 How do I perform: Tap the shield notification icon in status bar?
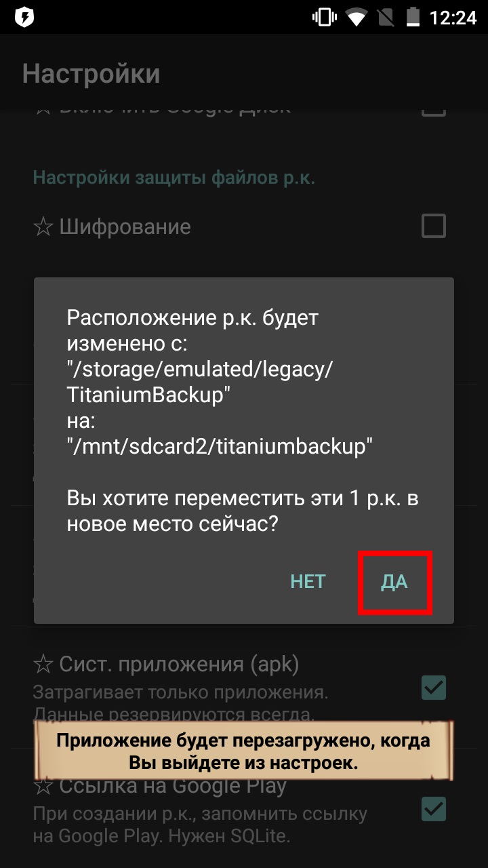click(x=24, y=17)
